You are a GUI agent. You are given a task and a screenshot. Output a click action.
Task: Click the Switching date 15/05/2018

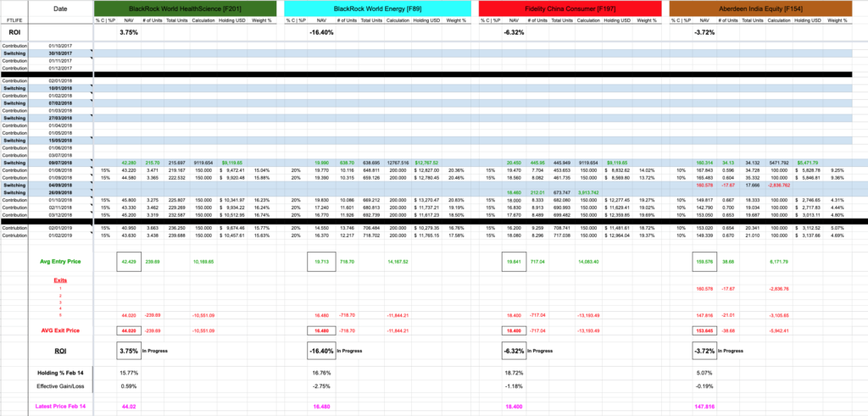(x=60, y=141)
